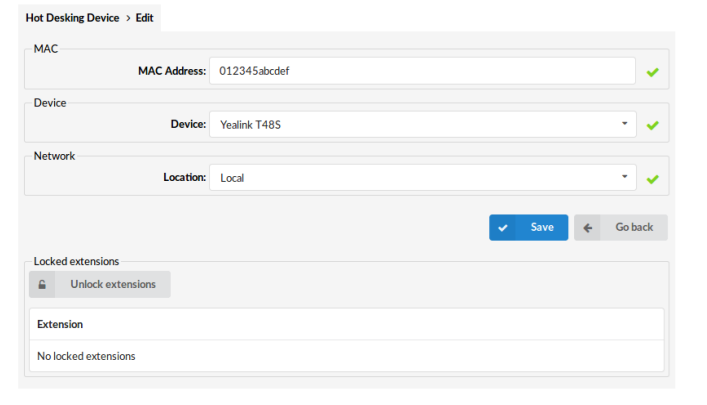Click the MAC Address field label
Viewport: 707px width, 405px height.
(171, 71)
